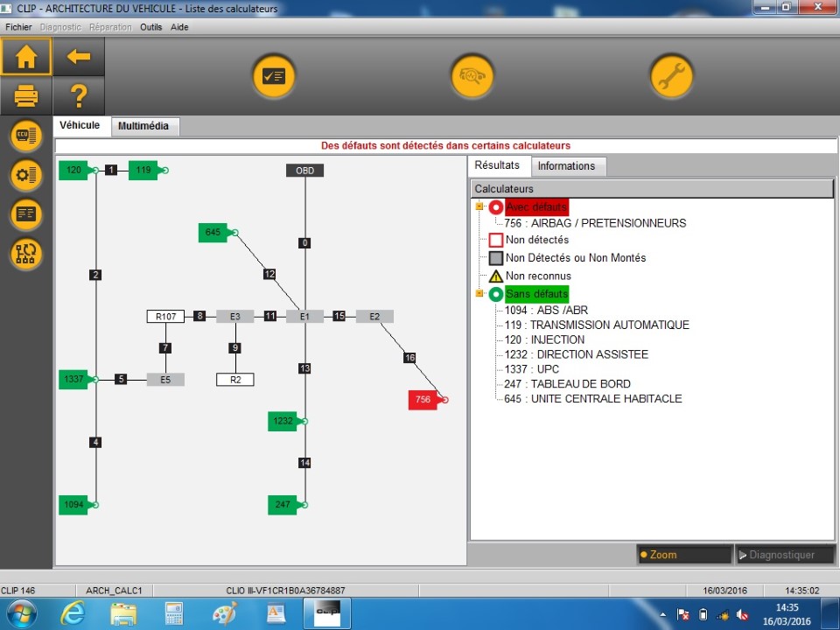Click segment label 0 under OBD
This screenshot has width=840, height=630.
point(304,243)
